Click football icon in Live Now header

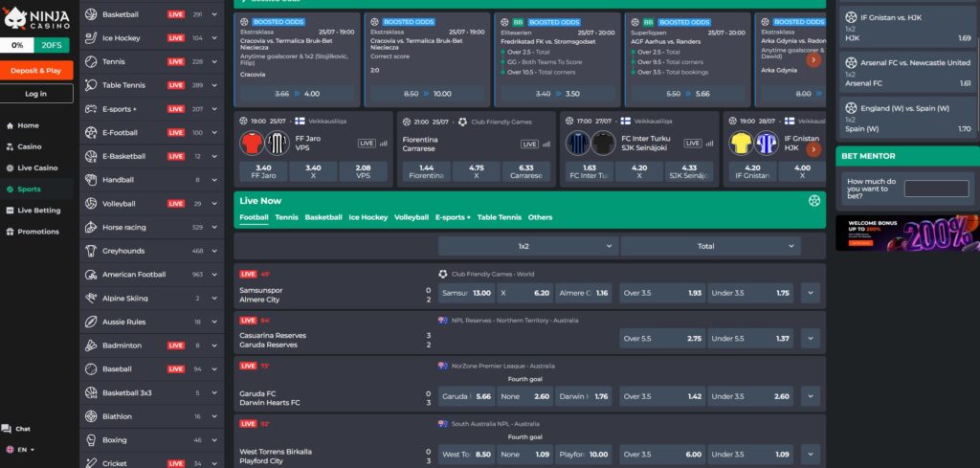click(x=813, y=201)
